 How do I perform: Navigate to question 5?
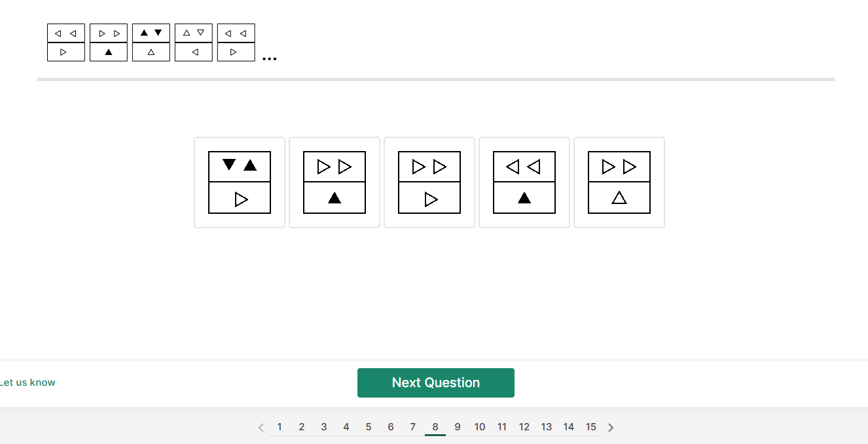369,427
